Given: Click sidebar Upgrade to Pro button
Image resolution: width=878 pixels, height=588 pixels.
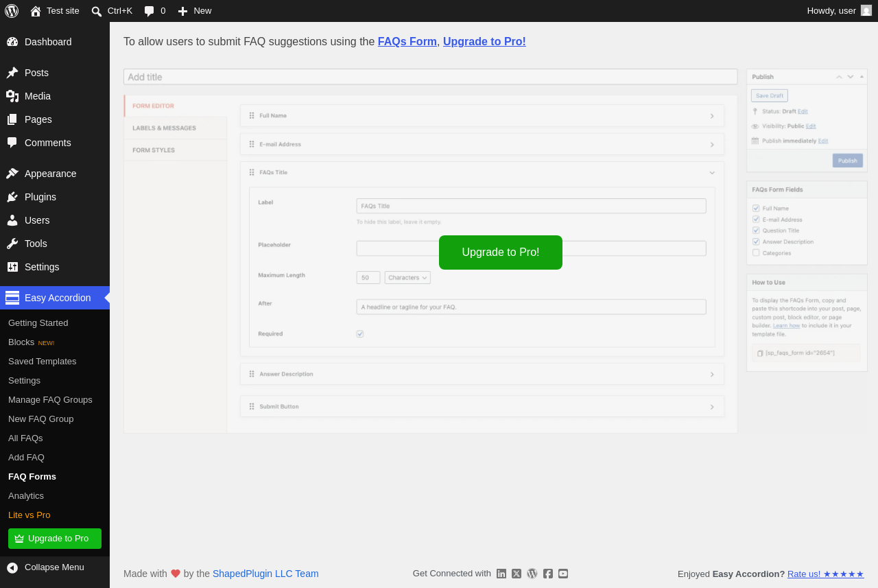Looking at the screenshot, I should (55, 539).
